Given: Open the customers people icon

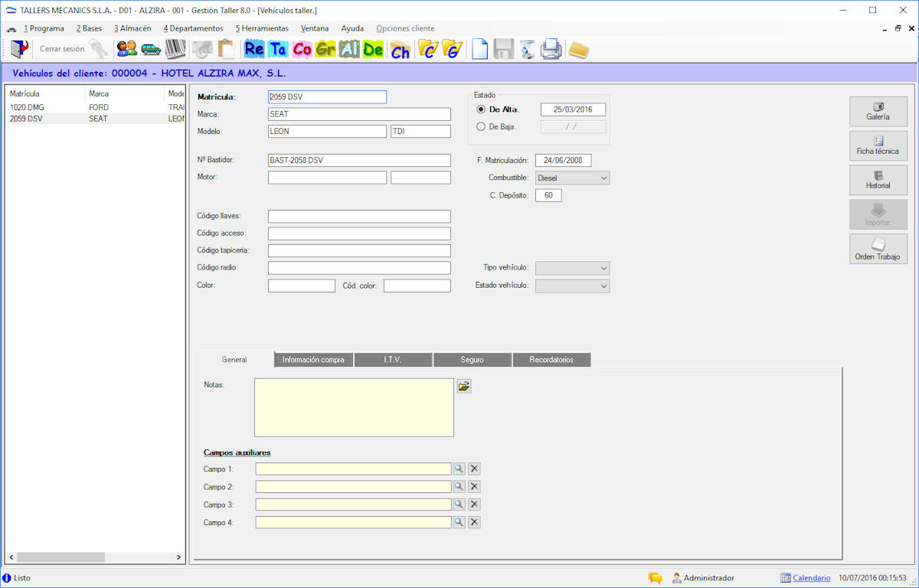Looking at the screenshot, I should point(127,49).
